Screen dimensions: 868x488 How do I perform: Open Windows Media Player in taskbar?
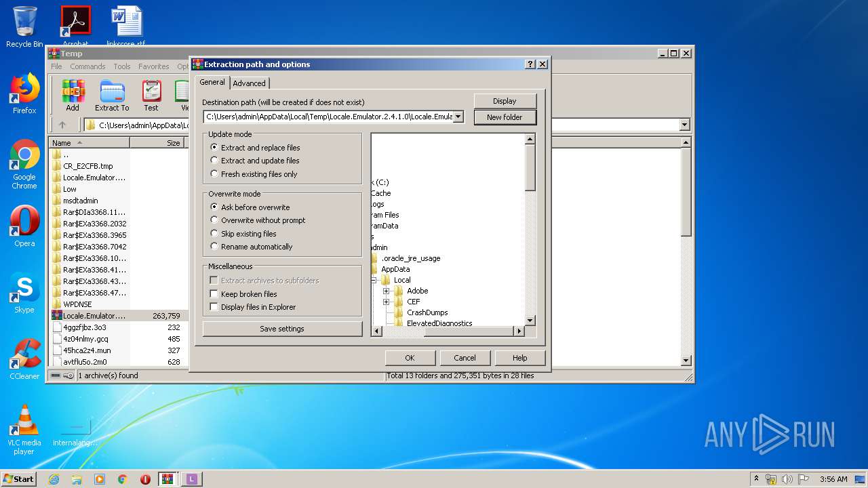(x=100, y=479)
